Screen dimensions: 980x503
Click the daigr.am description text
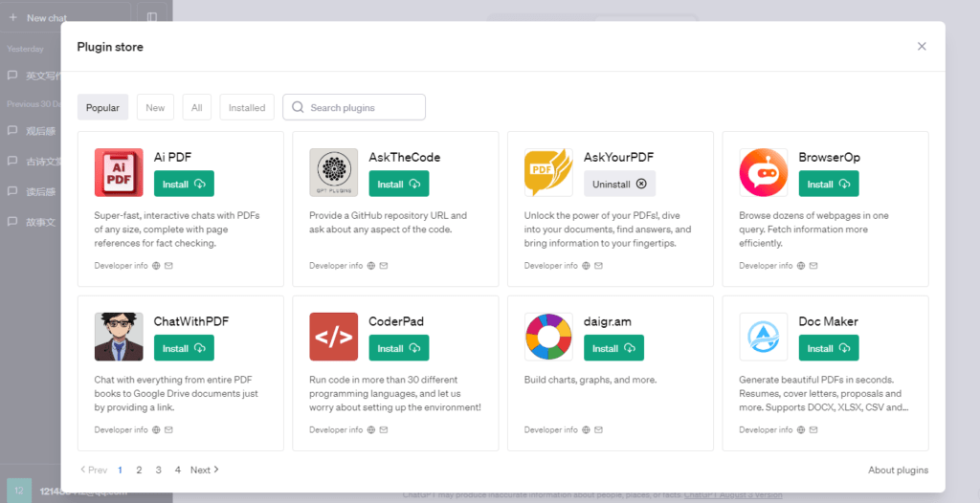[590, 380]
